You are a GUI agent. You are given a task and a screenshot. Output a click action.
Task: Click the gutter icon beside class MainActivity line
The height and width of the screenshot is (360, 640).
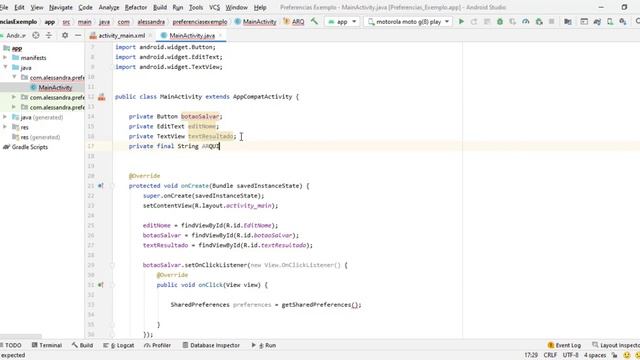[102, 97]
